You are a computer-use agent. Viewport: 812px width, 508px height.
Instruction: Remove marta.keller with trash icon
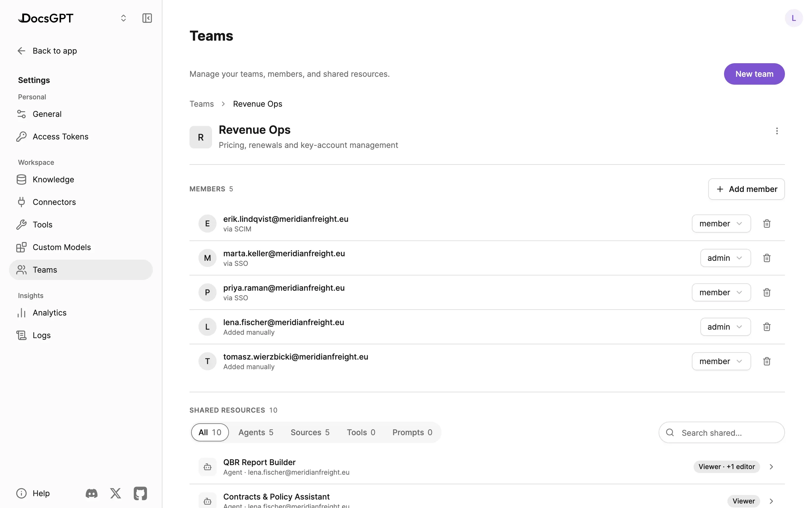[767, 258]
